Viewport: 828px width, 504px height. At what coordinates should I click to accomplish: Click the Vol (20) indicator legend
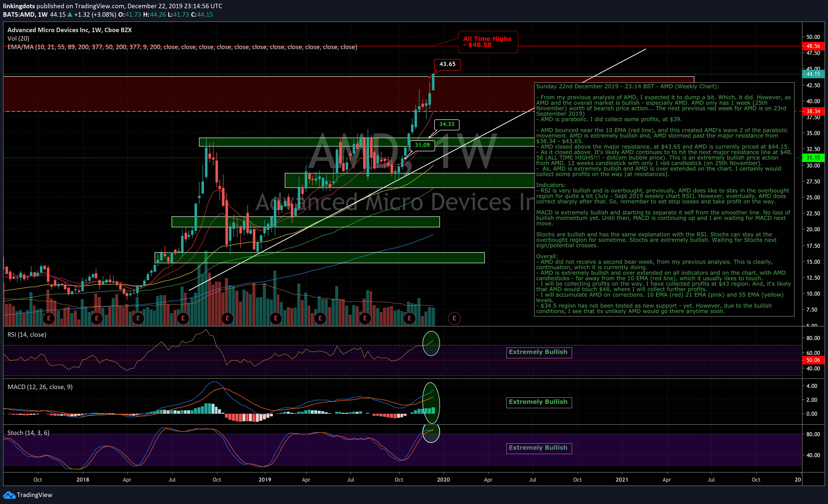pyautogui.click(x=18, y=39)
